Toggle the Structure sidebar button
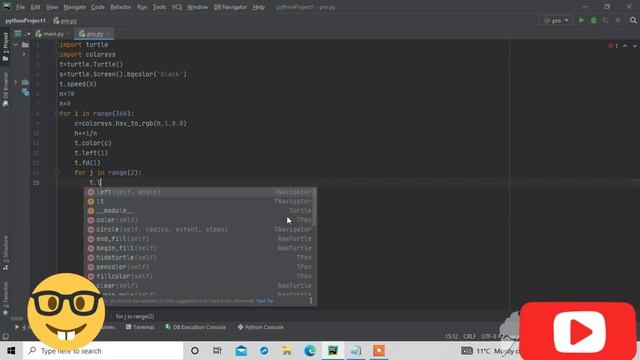 coord(5,253)
